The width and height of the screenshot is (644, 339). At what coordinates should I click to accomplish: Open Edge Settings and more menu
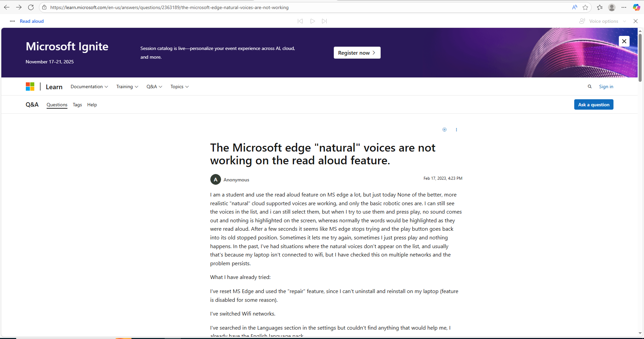click(x=624, y=7)
